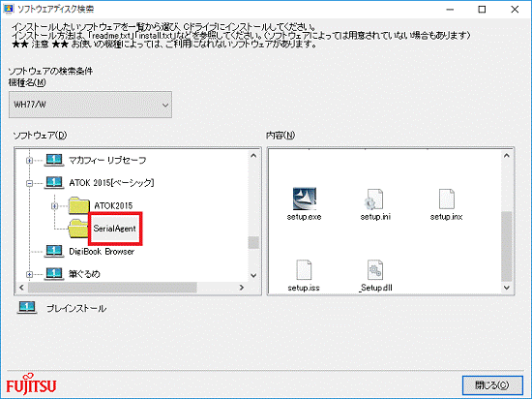Click the app icon in title bar

point(8,9)
